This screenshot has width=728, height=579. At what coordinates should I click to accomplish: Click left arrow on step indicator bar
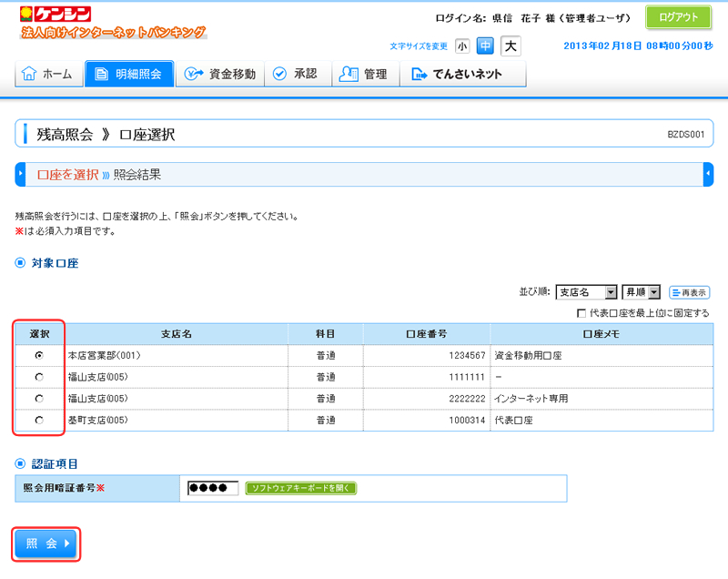click(20, 174)
